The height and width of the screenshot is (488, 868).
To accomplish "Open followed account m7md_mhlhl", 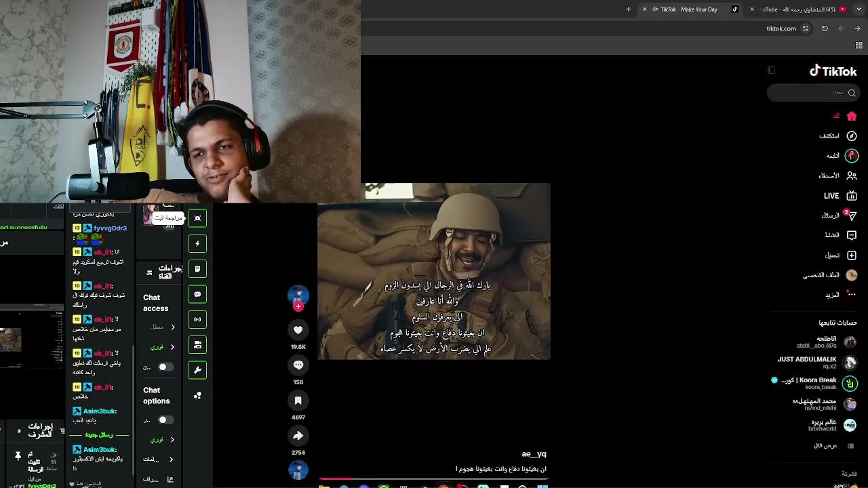I will click(x=824, y=404).
